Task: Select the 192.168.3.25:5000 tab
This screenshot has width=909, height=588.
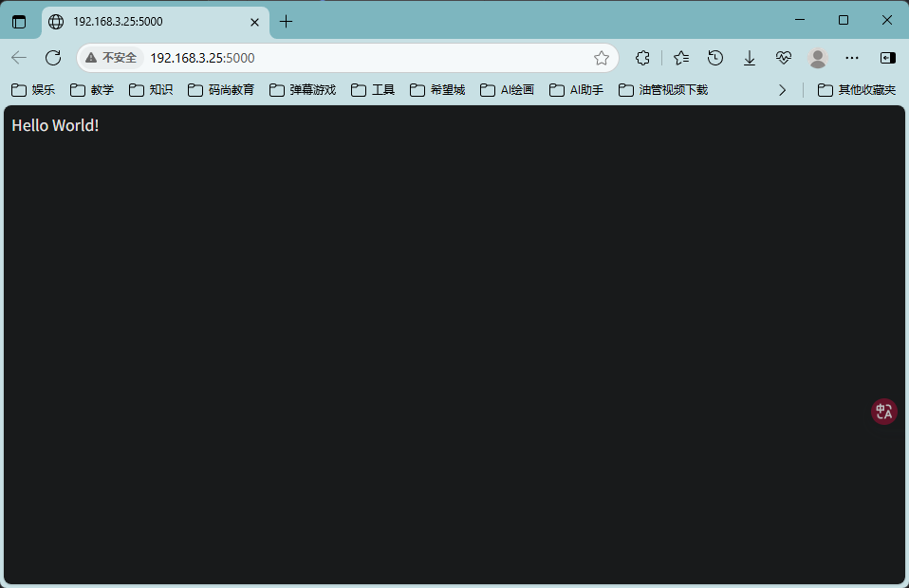Action: pos(152,20)
